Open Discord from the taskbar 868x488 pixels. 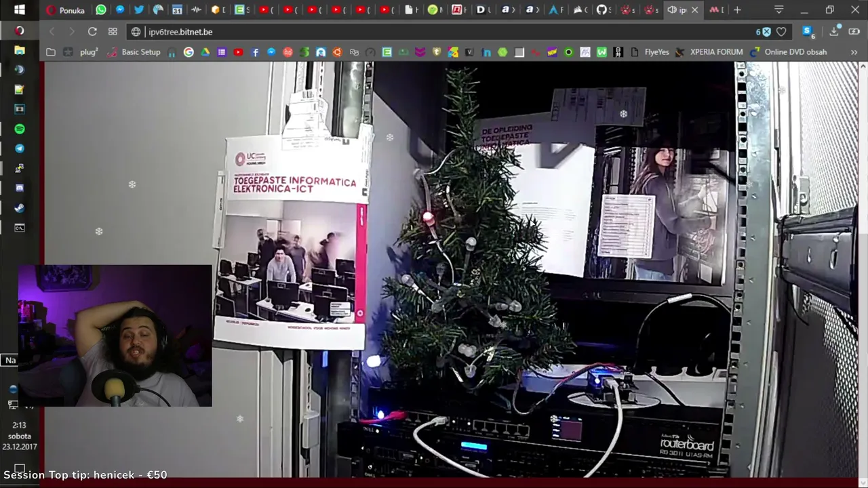(x=19, y=188)
